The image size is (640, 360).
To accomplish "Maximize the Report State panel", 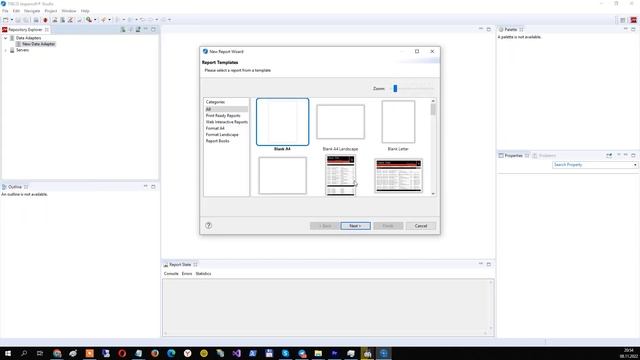I will [x=489, y=264].
